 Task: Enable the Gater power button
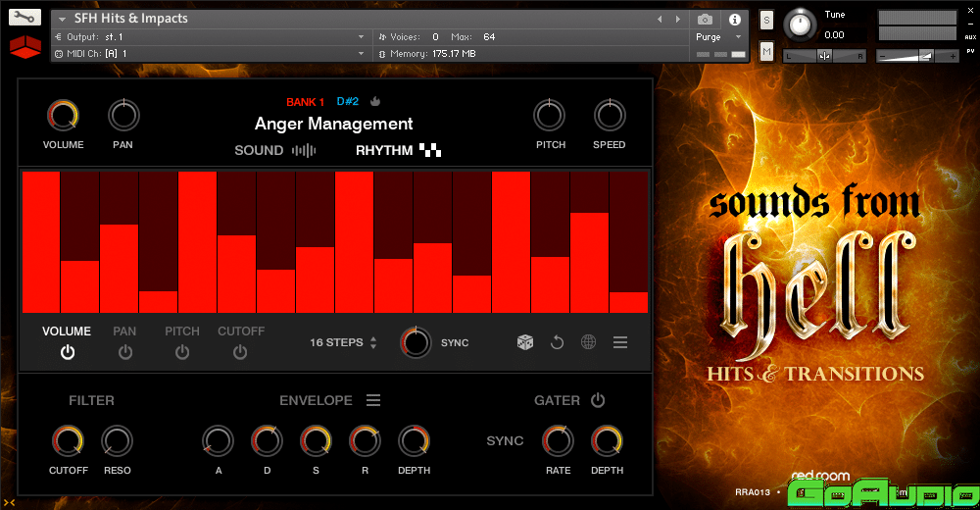(x=598, y=400)
